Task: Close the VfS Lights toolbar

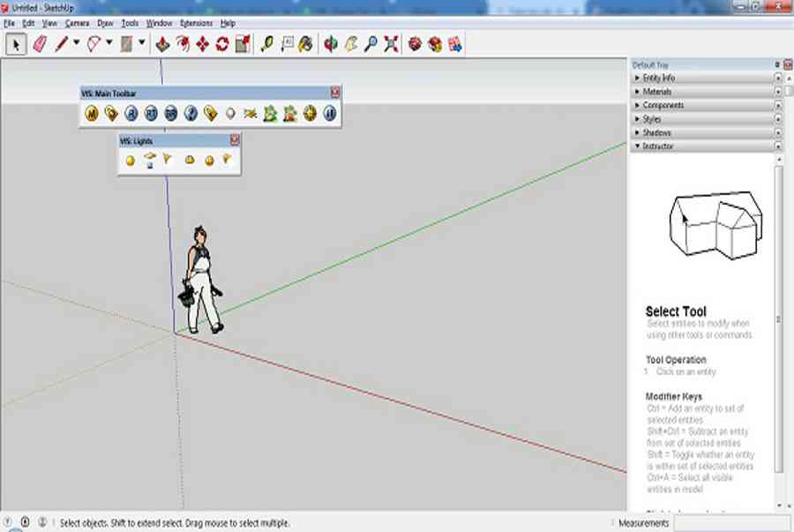Action: coord(235,139)
